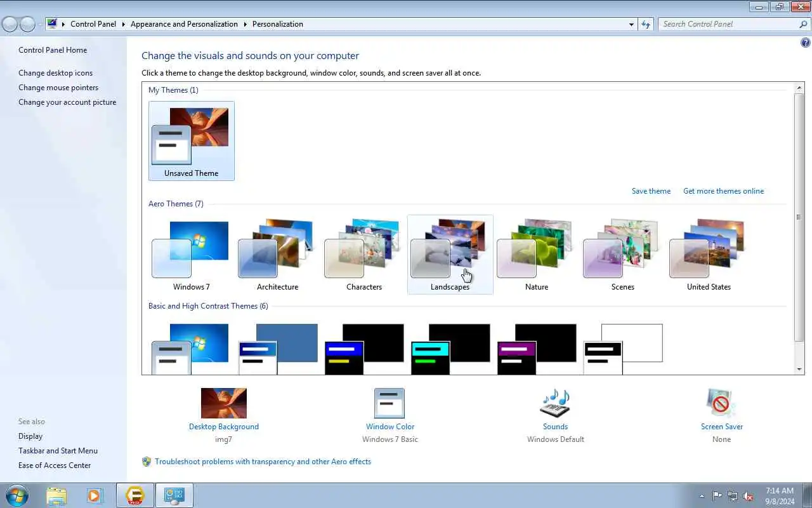812x508 pixels.
Task: Apply the Characters theme
Action: 363,255
